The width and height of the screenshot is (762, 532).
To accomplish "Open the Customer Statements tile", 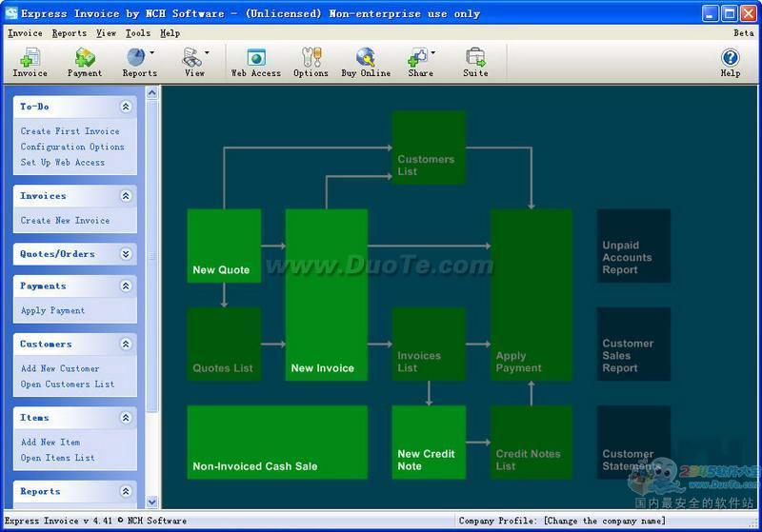I will (x=633, y=443).
